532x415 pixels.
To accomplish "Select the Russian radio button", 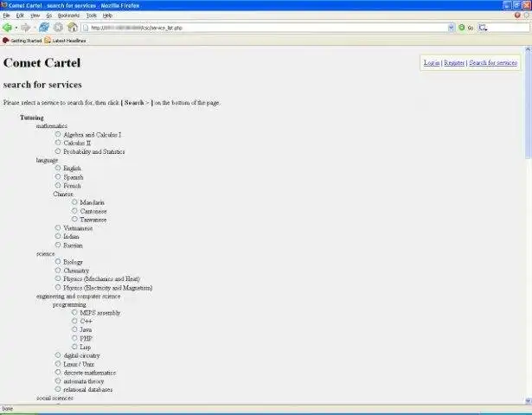I will point(58,245).
